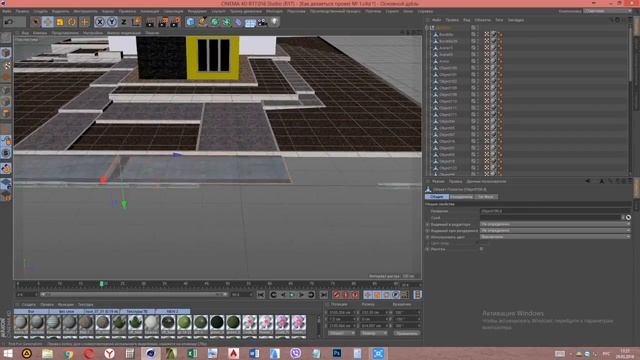Click the Attributes up arrow icon

[x=602, y=181]
